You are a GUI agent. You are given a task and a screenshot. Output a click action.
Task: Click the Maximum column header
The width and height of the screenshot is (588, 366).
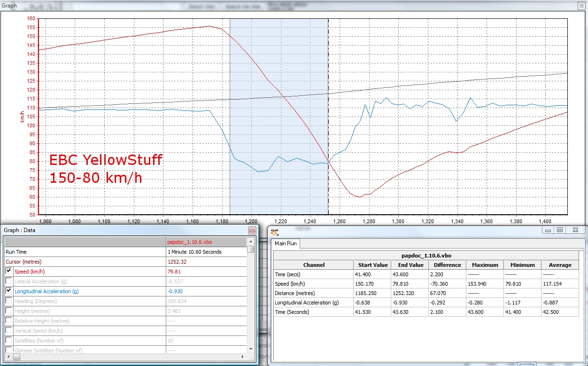[485, 265]
